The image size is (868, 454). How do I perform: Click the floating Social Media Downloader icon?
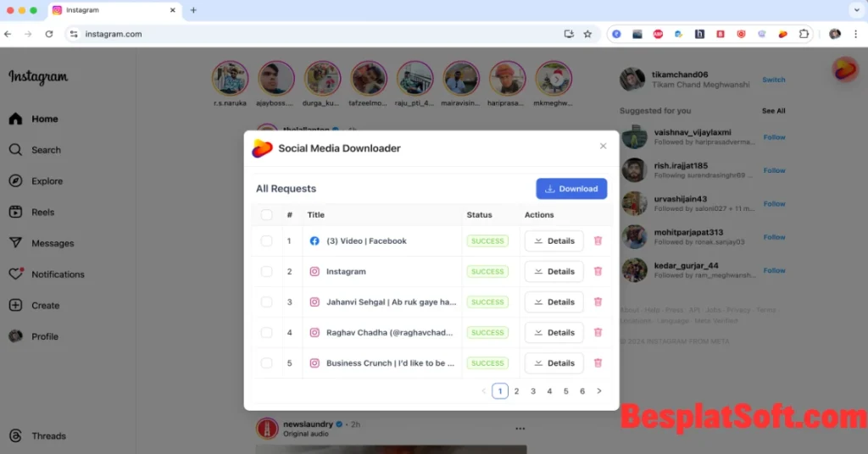pos(845,70)
